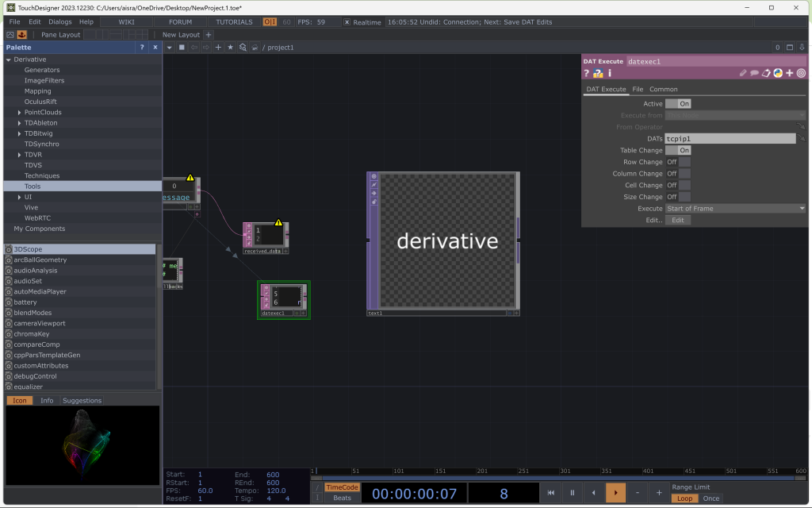Open the Suggestions tab in Palette
This screenshot has width=812, height=508.
[82, 400]
